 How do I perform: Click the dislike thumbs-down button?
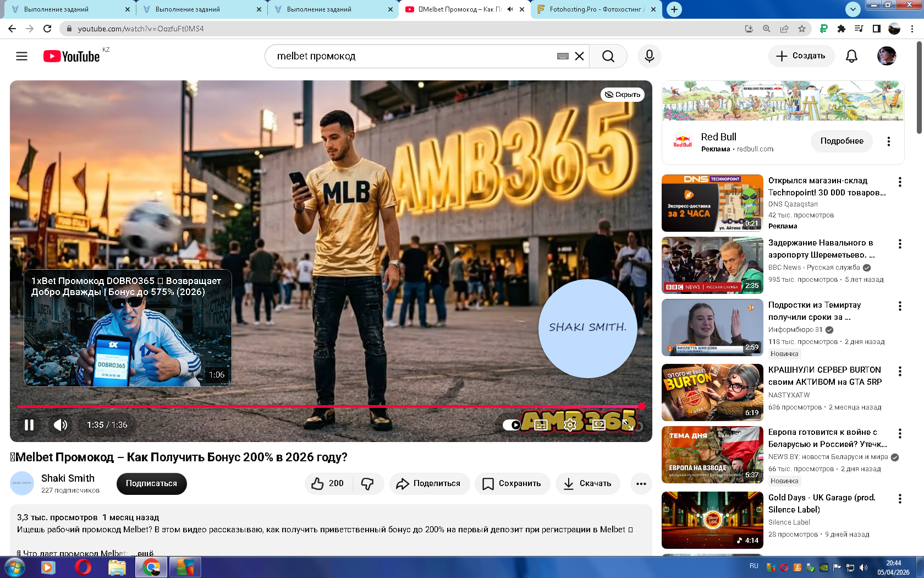pos(367,483)
